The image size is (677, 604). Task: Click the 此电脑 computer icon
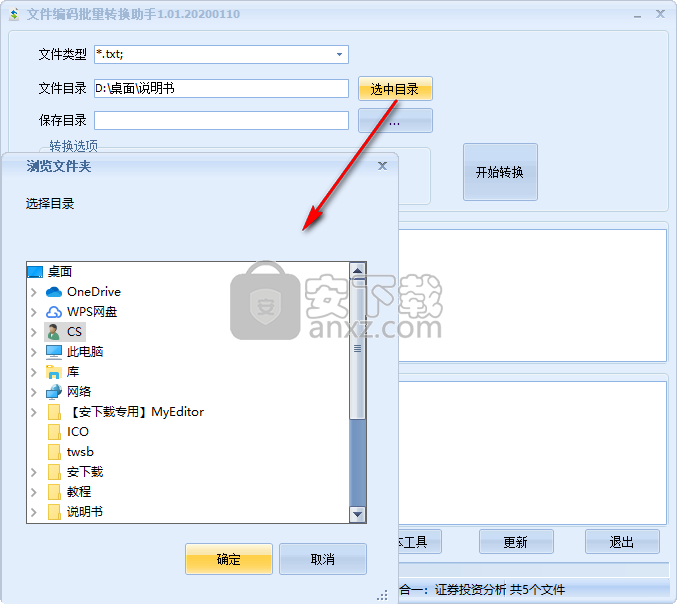54,352
